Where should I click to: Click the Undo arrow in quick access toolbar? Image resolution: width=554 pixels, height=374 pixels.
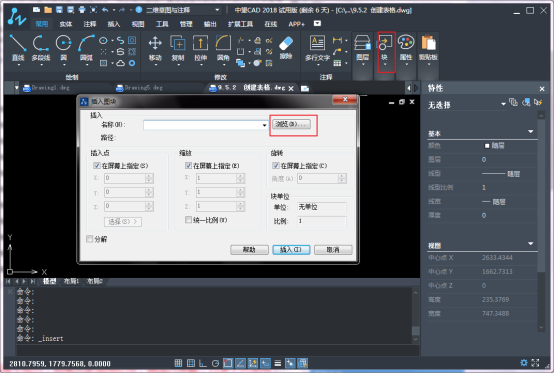tap(105, 10)
